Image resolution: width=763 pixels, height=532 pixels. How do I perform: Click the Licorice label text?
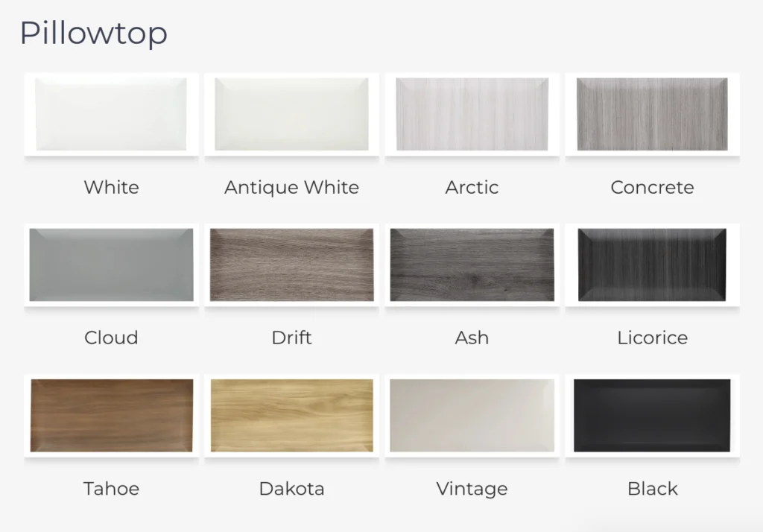click(x=653, y=338)
